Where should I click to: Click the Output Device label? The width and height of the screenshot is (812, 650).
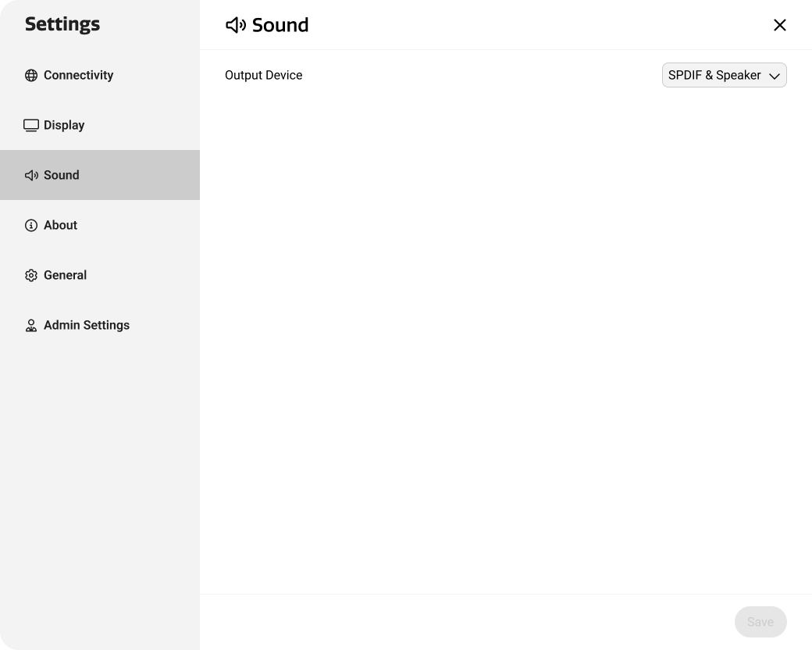click(263, 75)
